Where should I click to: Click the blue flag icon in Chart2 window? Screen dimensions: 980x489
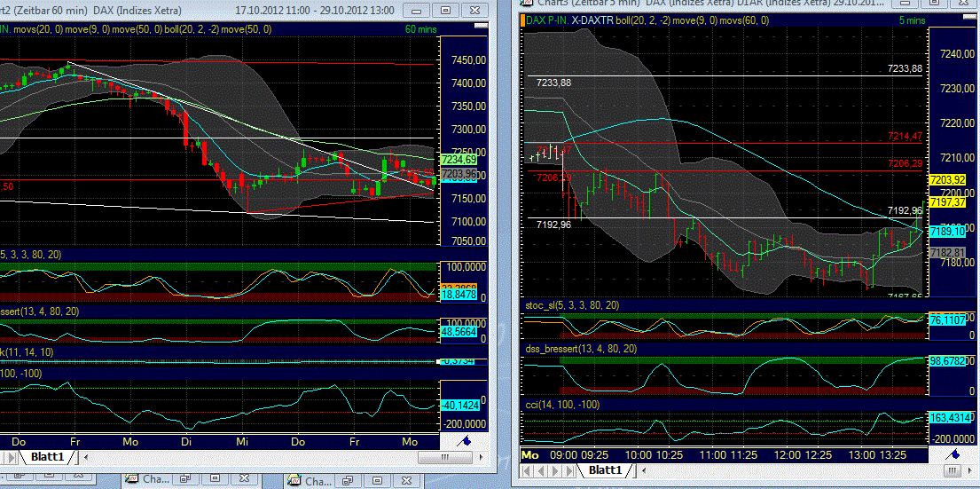click(x=465, y=441)
